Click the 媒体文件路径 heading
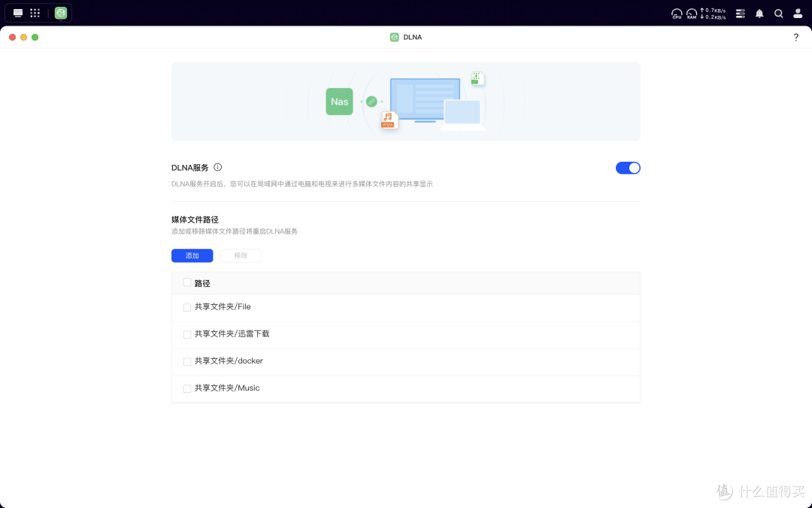812x508 pixels. click(195, 220)
